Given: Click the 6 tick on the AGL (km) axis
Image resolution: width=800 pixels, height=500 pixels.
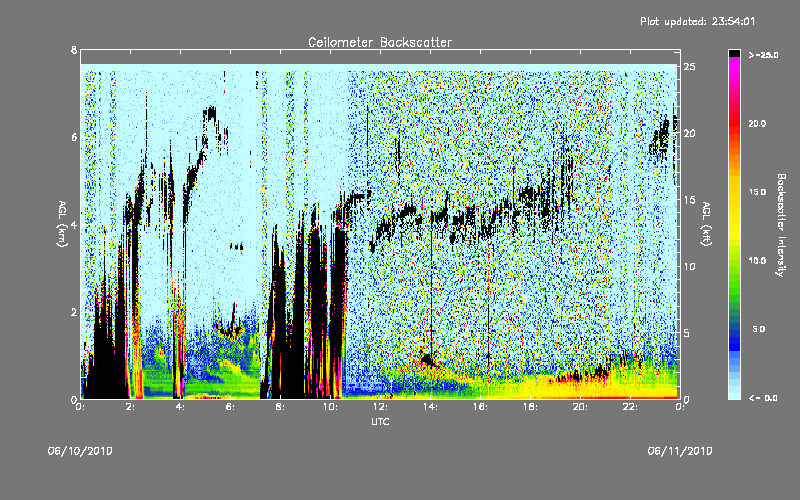Looking at the screenshot, I should coord(74,137).
